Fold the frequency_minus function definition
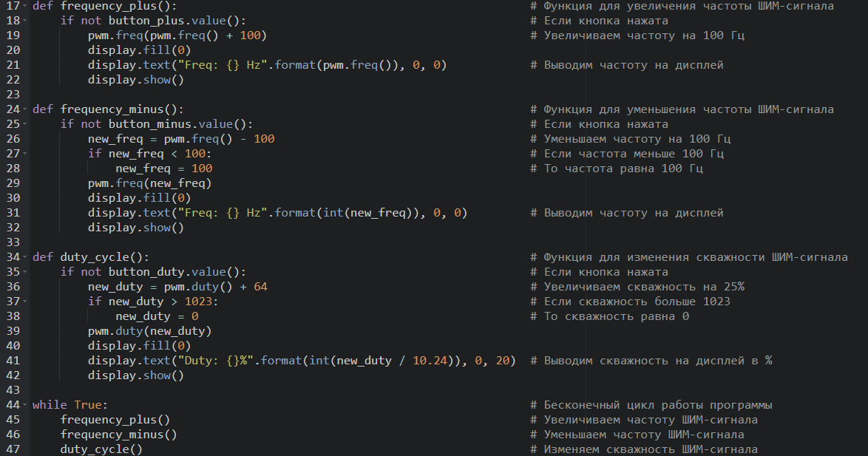 [25, 109]
